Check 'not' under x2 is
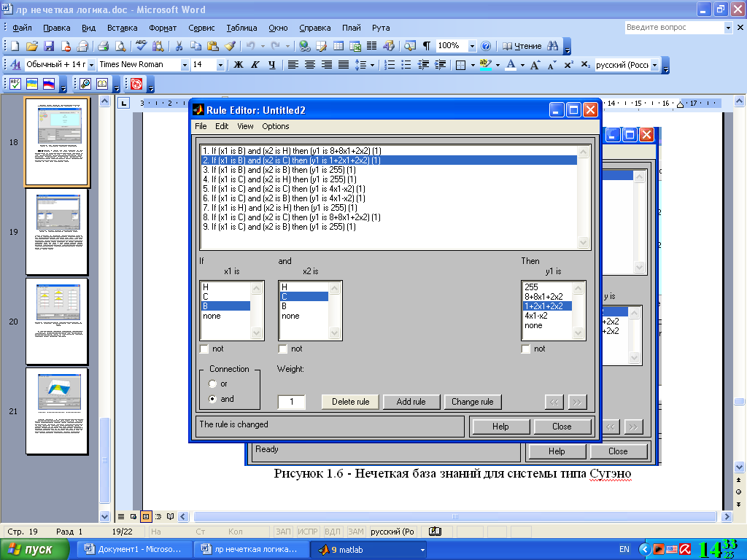Image resolution: width=747 pixels, height=560 pixels. [x=282, y=349]
